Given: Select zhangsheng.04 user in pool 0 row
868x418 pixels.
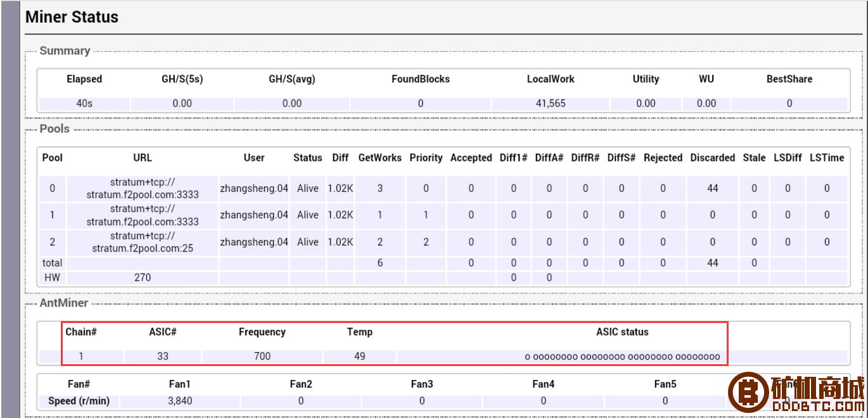Looking at the screenshot, I should coord(254,188).
